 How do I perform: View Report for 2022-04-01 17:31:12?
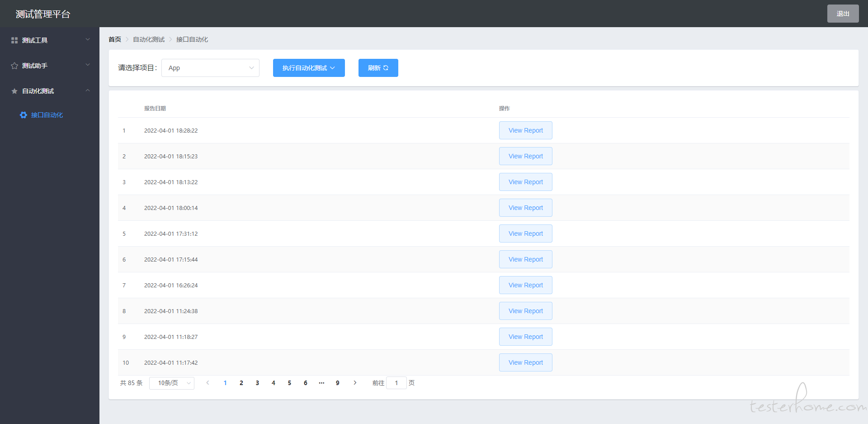tap(526, 233)
